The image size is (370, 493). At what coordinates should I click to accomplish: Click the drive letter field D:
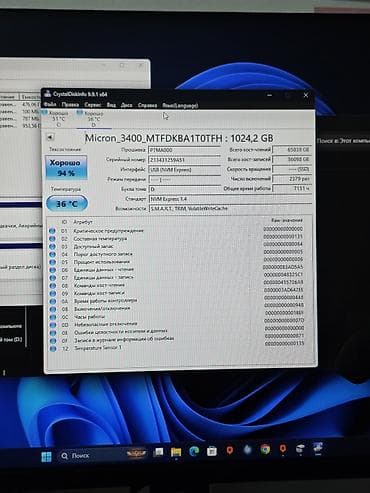pos(184,189)
